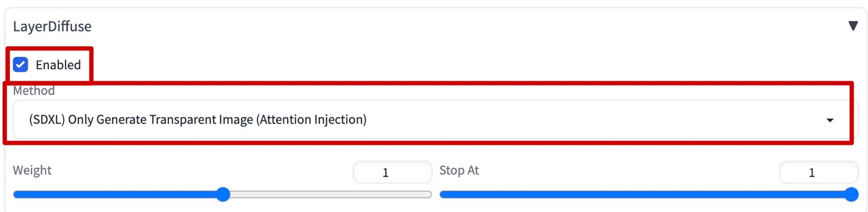Click the far left end of Weight slider

[15, 194]
